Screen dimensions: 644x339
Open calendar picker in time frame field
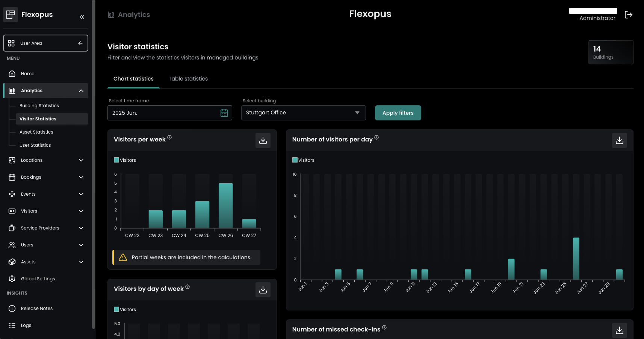(224, 113)
